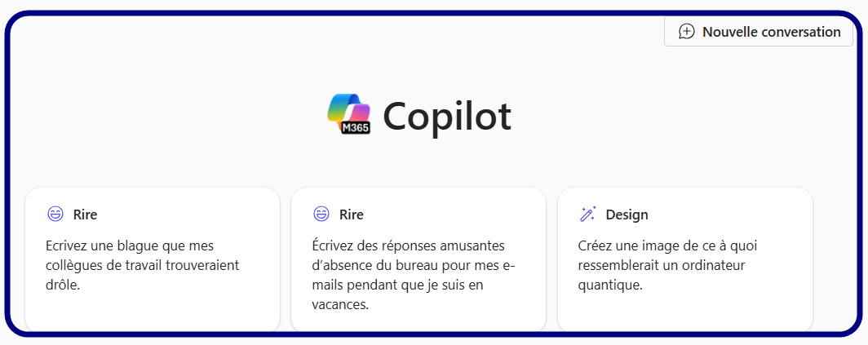Click the colorful Copilot ribbon logo

348,113
